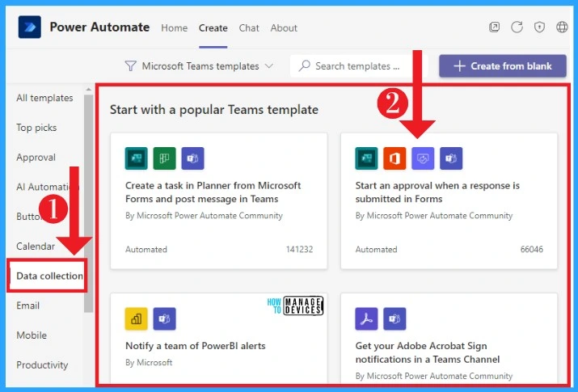The height and width of the screenshot is (392, 578).
Task: Click Create from blank button
Action: [x=503, y=66]
